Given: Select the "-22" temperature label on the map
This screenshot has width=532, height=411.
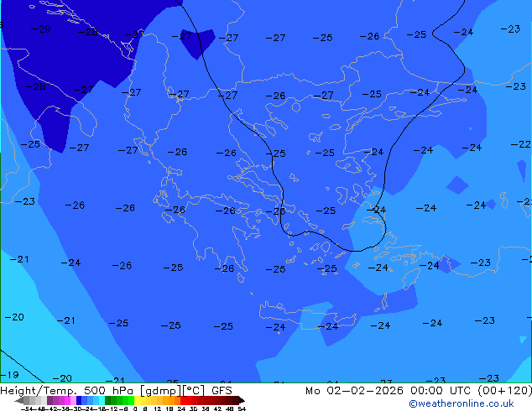Looking at the screenshot, I should 521,144.
